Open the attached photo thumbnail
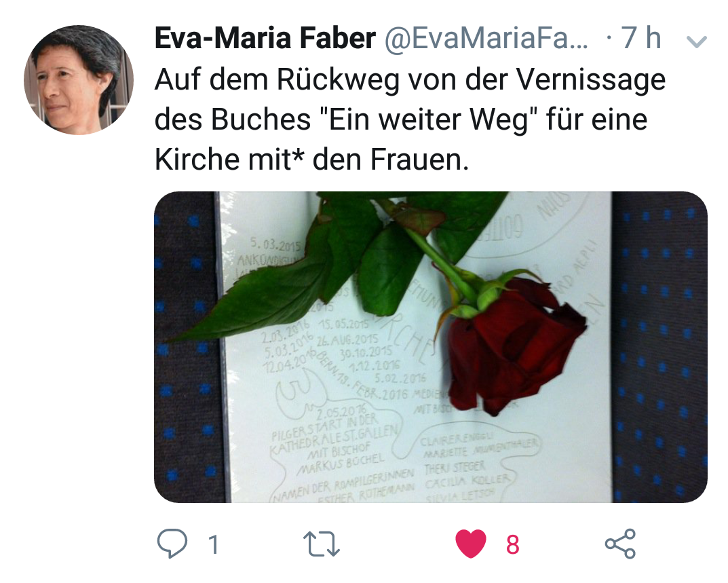Screen dimensions: 728x583 pyautogui.click(x=430, y=347)
